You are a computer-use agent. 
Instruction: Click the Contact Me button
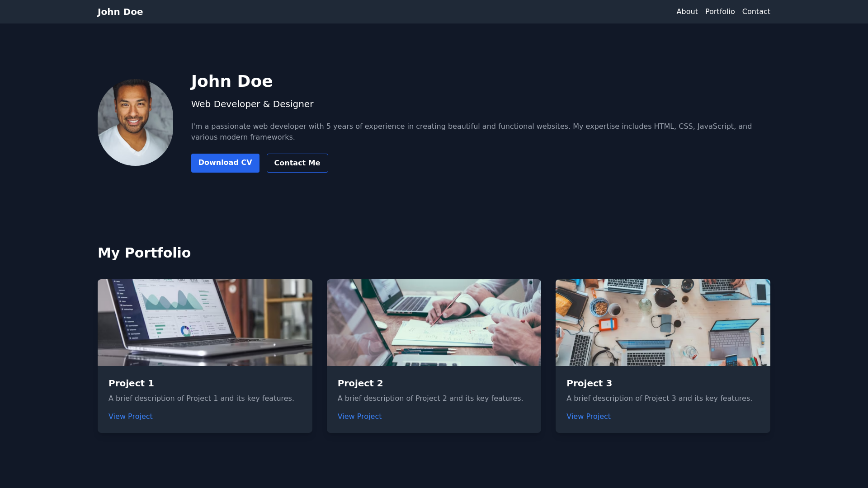[297, 163]
